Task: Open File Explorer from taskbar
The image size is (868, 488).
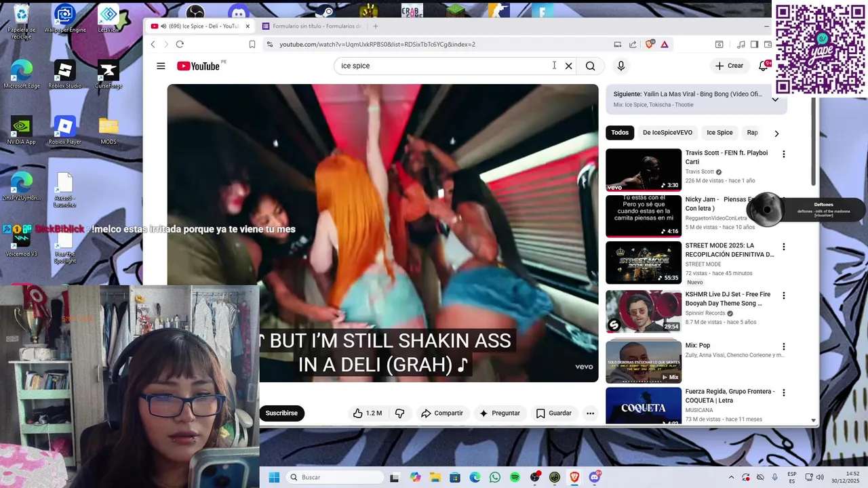Action: [435, 477]
